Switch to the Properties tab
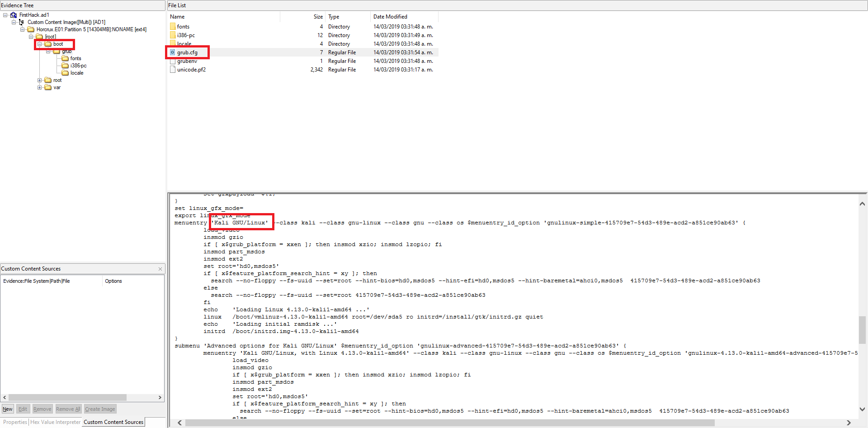 point(15,422)
